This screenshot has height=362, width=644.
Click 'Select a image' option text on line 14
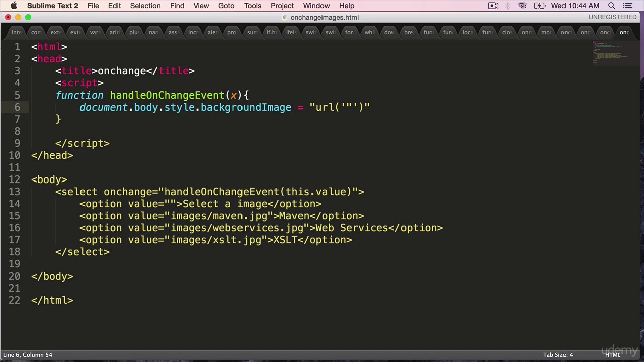point(224,204)
